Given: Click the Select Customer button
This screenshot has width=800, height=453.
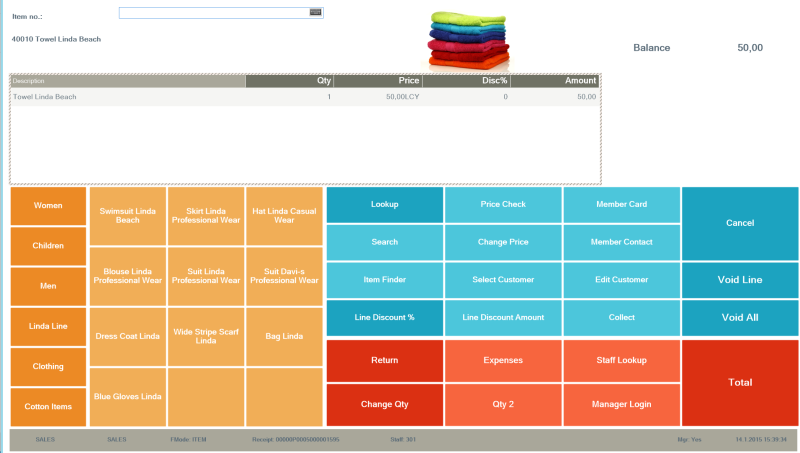Looking at the screenshot, I should [503, 280].
